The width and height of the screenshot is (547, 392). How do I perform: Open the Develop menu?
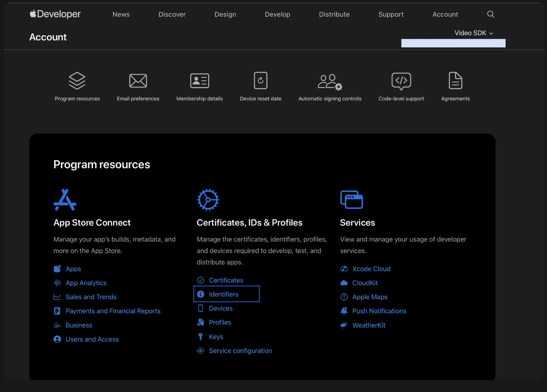[278, 14]
